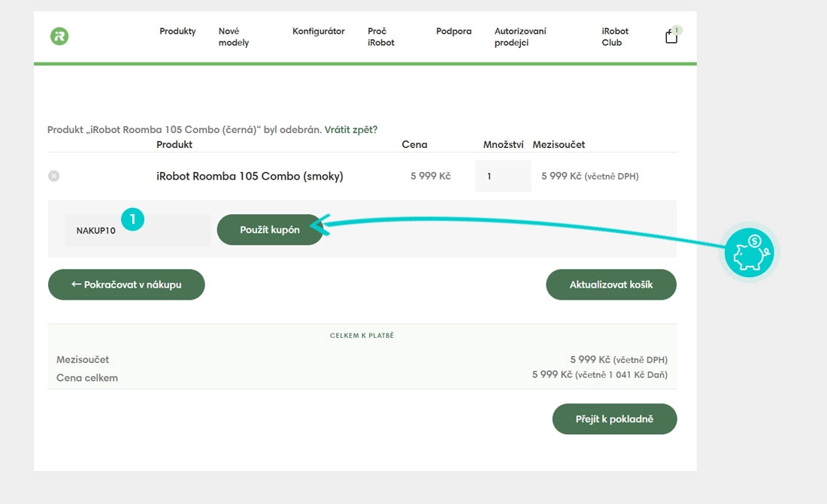The height and width of the screenshot is (504, 827).
Task: Click the teal piggy bank savings icon
Action: [749, 253]
